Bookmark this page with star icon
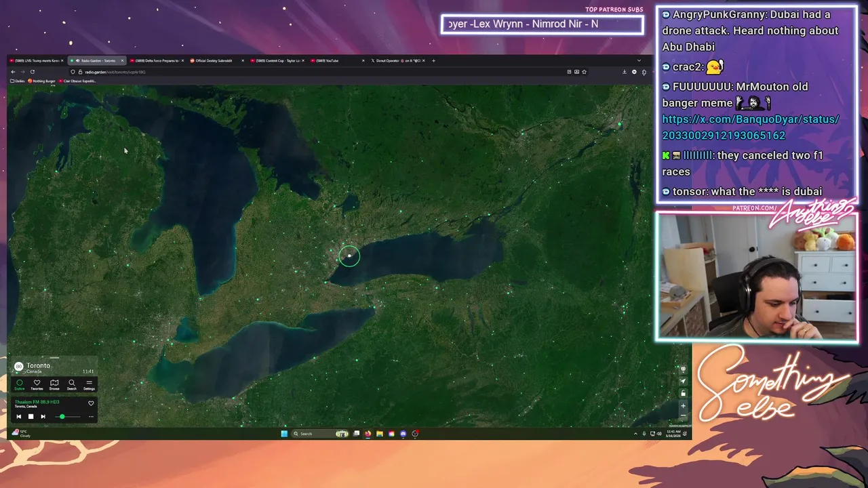 (584, 72)
